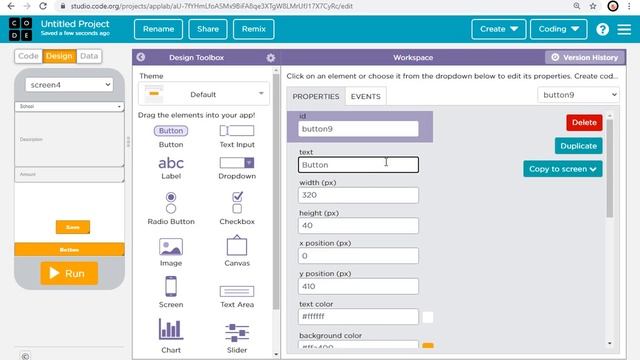Open browser profile avatar
Screen dimensions: 640x360
613,6
